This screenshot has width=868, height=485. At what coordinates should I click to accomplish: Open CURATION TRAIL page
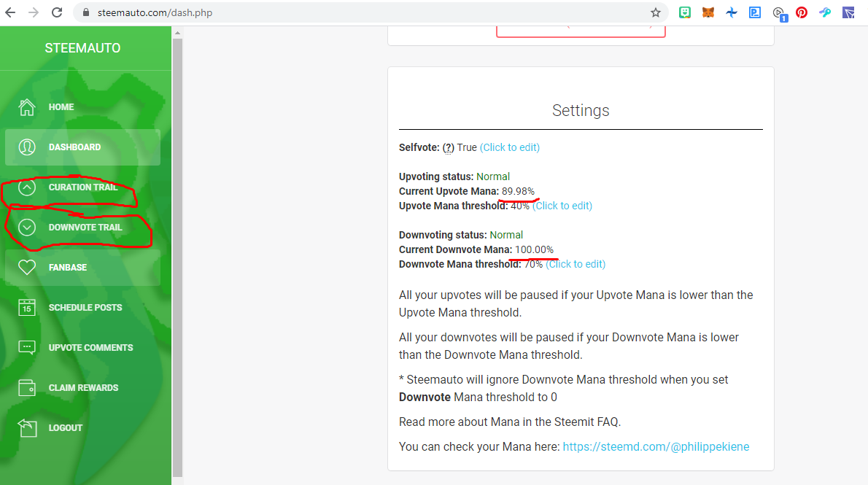[83, 187]
